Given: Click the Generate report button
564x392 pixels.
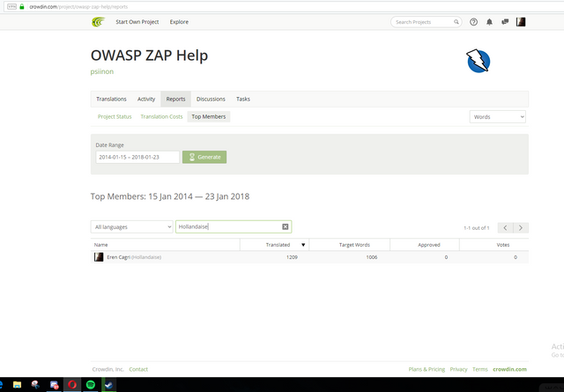Looking at the screenshot, I should coord(204,157).
